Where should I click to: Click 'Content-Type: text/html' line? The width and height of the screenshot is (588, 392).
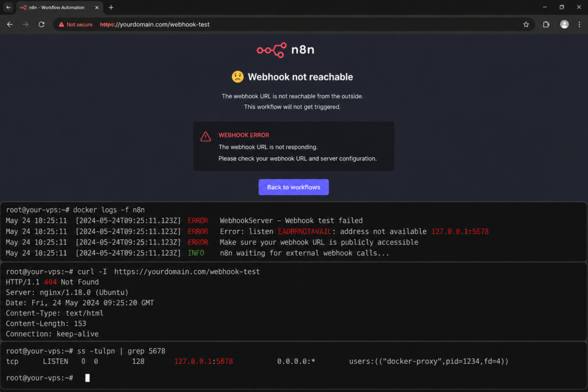pos(55,313)
